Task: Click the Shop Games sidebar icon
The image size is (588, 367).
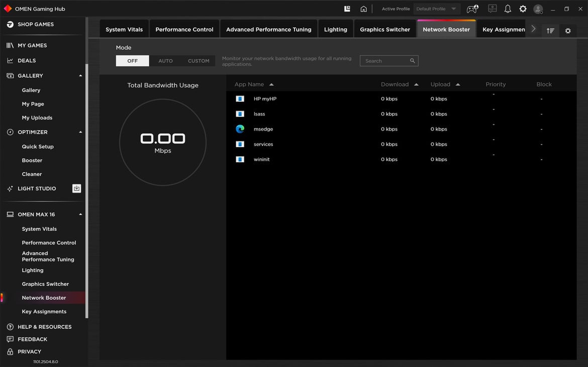Action: pos(10,24)
